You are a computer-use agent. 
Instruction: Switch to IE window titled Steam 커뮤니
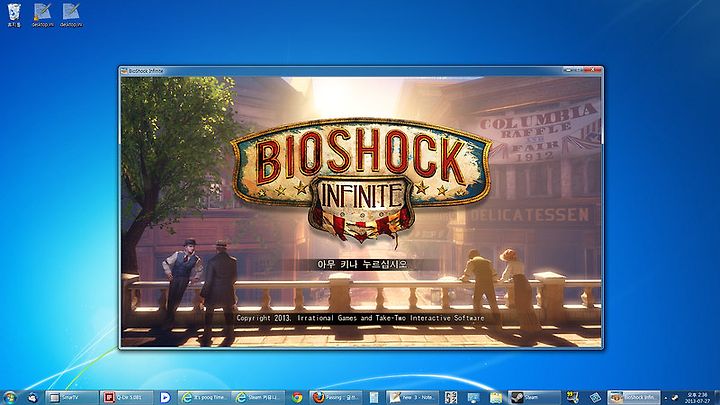pos(259,397)
